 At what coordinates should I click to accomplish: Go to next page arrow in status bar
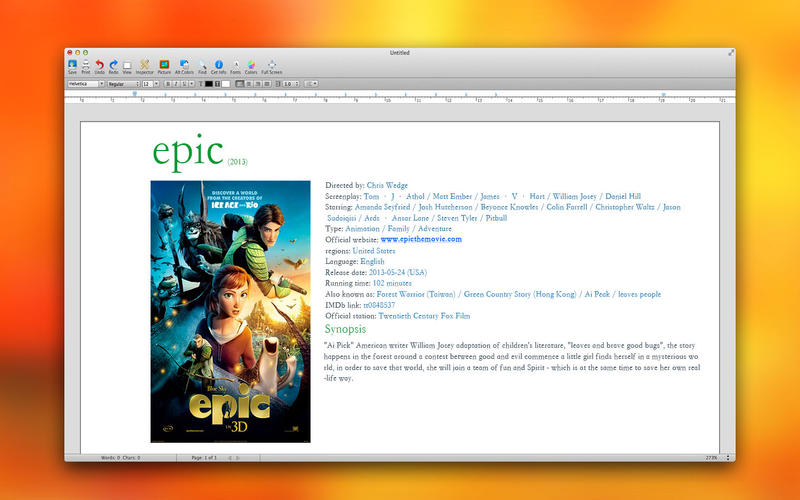point(238,458)
